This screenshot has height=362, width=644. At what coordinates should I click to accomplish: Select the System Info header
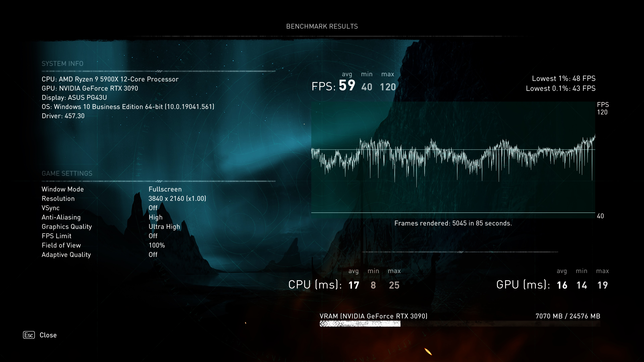pyautogui.click(x=63, y=64)
